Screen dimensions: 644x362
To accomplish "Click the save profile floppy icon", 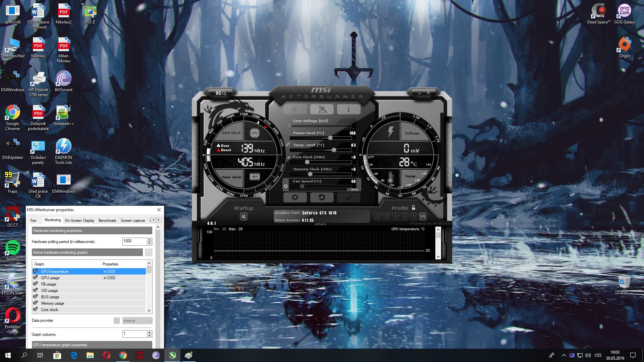I will (x=423, y=217).
